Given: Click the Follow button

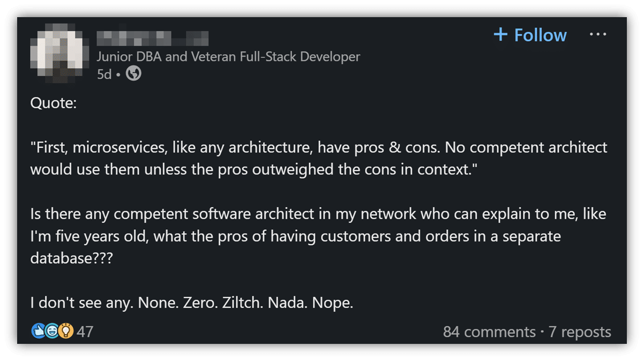Looking at the screenshot, I should (x=530, y=35).
